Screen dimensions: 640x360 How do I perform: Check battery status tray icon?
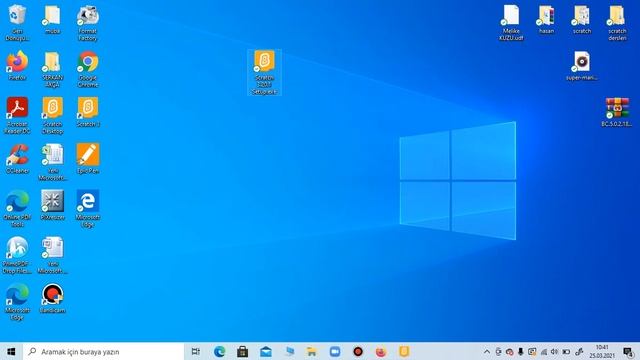click(566, 351)
